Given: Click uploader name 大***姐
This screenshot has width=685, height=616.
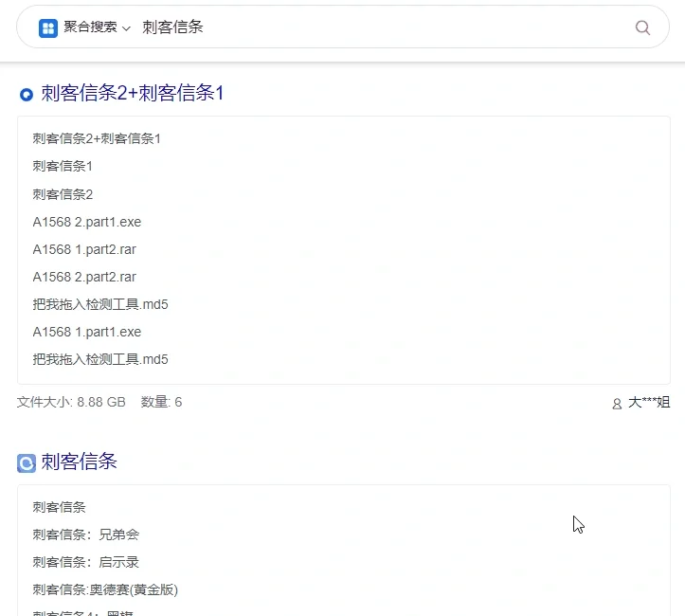Looking at the screenshot, I should click(x=649, y=403).
